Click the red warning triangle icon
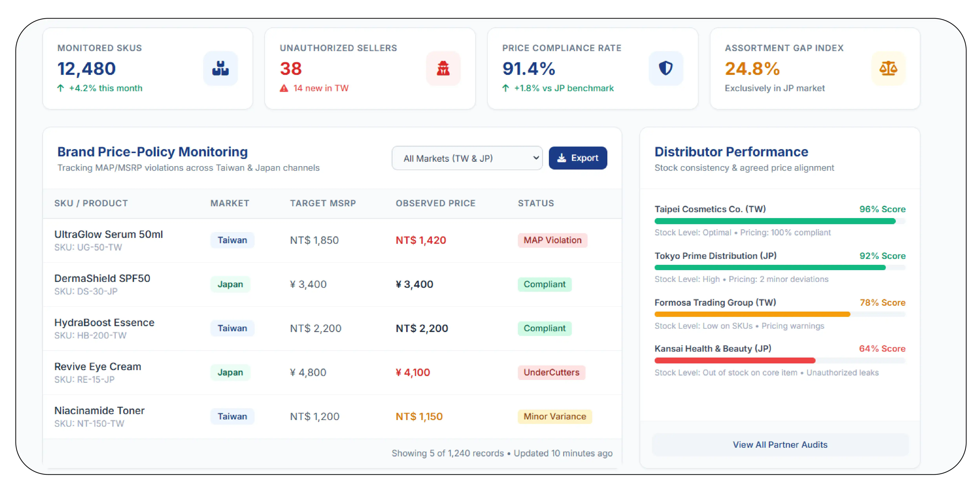The image size is (980, 487). (284, 88)
